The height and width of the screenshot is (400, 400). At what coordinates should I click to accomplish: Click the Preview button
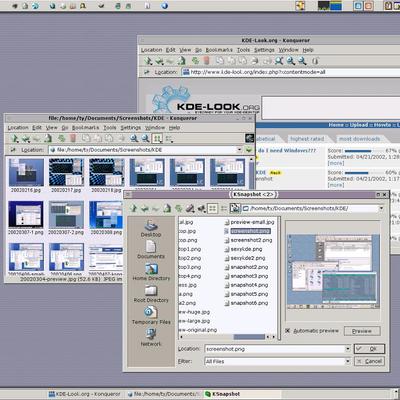362,331
